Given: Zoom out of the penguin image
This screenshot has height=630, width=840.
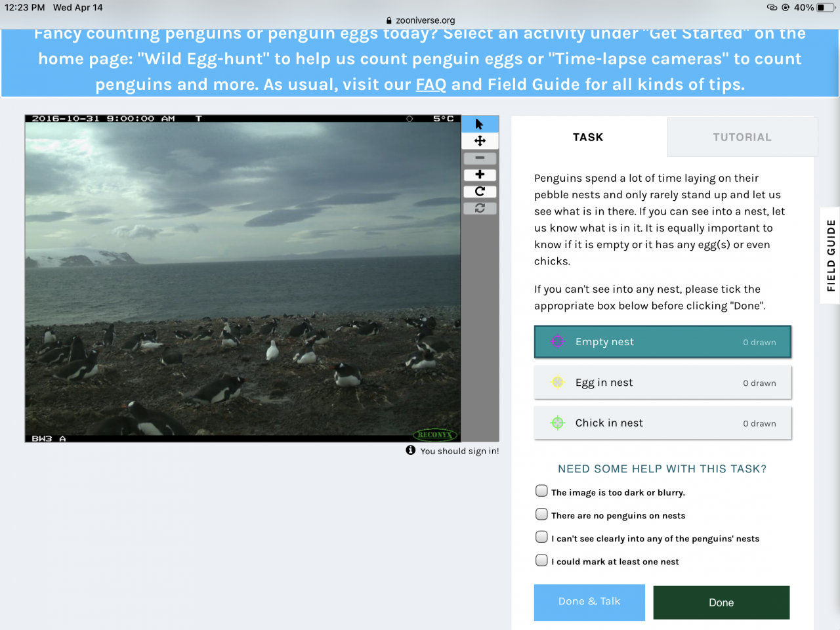Looking at the screenshot, I should (480, 158).
